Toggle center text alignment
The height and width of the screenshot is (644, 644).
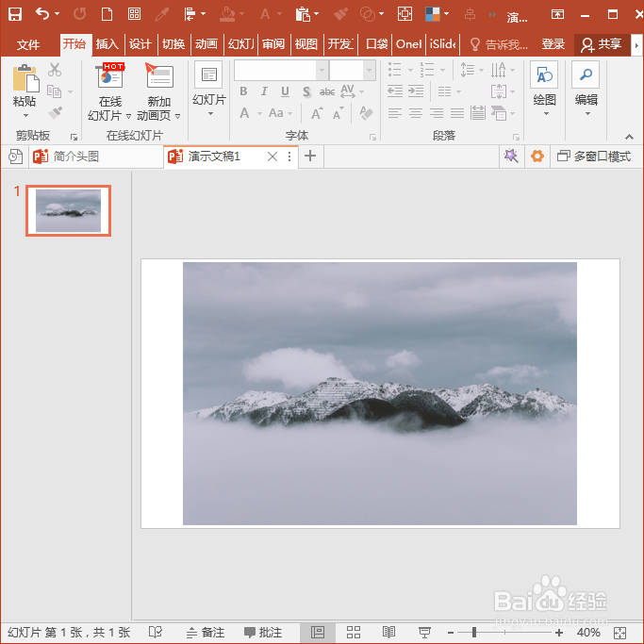pyautogui.click(x=416, y=113)
